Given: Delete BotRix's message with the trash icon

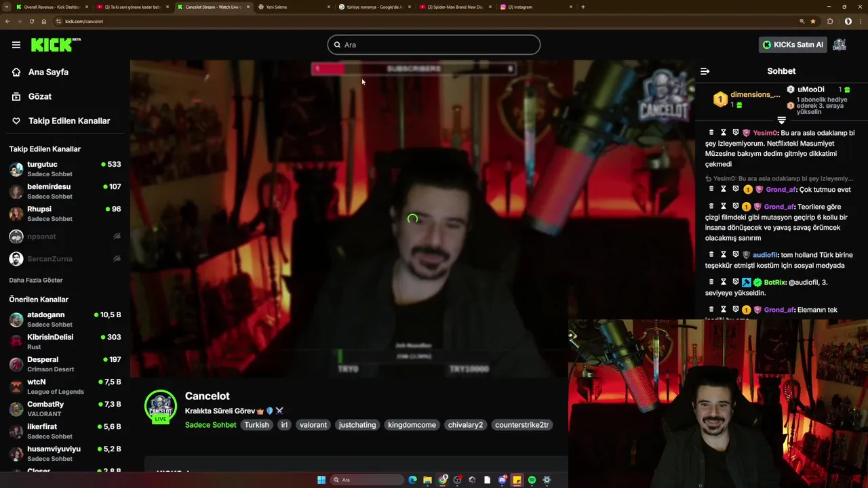Looking at the screenshot, I should [x=711, y=282].
